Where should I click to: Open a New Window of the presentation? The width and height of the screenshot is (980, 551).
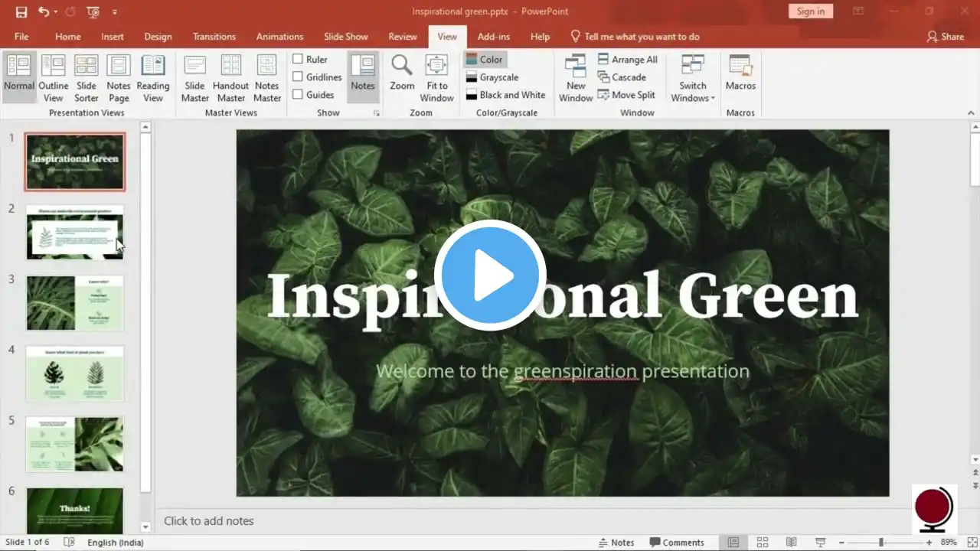pyautogui.click(x=576, y=77)
